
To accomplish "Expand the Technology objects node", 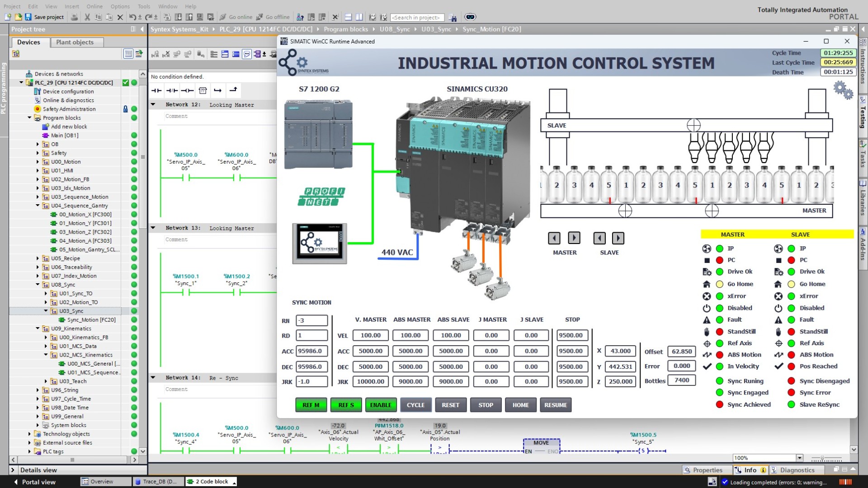I will click(29, 434).
